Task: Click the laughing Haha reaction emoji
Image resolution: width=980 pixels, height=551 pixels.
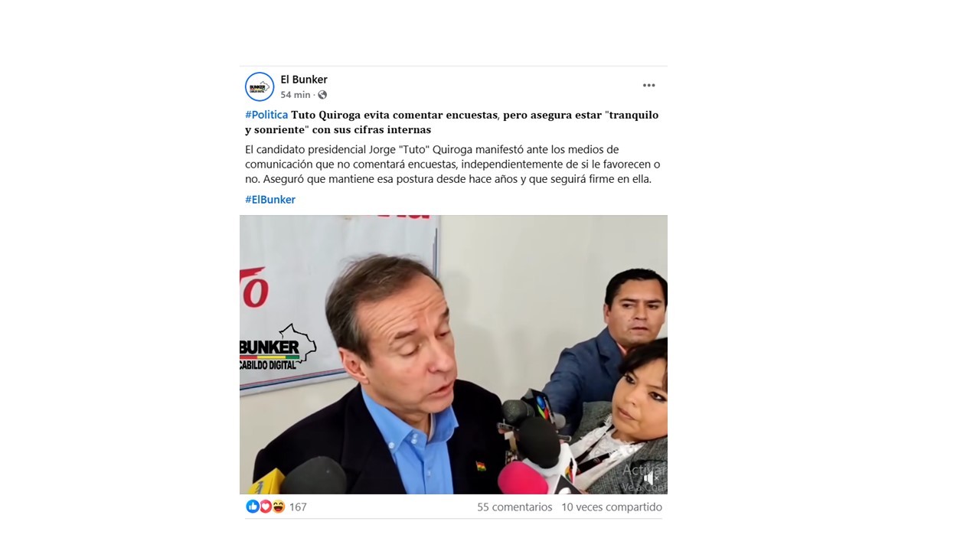Action: [x=278, y=507]
